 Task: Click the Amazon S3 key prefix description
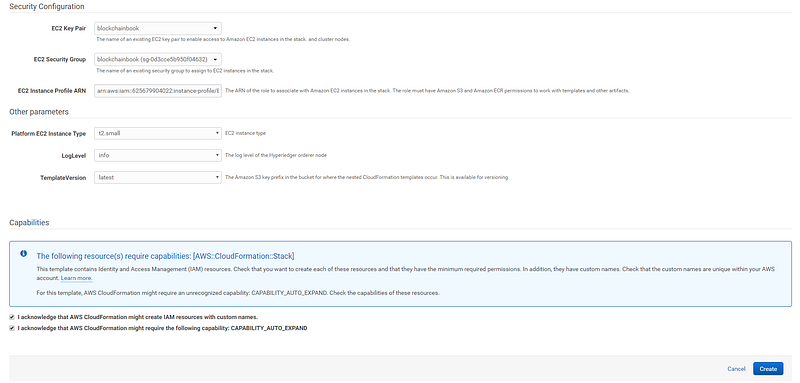pyautogui.click(x=367, y=177)
